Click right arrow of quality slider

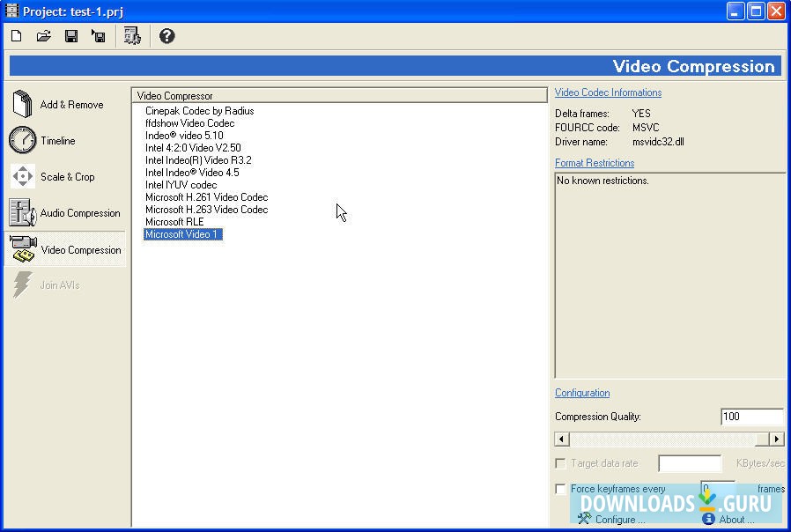(x=777, y=440)
